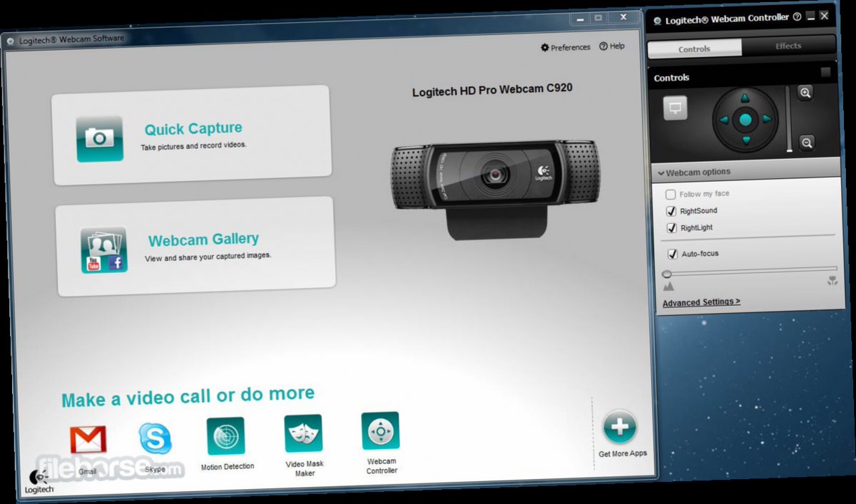
Task: Click the monitor preview icon in Controls
Action: pos(676,108)
